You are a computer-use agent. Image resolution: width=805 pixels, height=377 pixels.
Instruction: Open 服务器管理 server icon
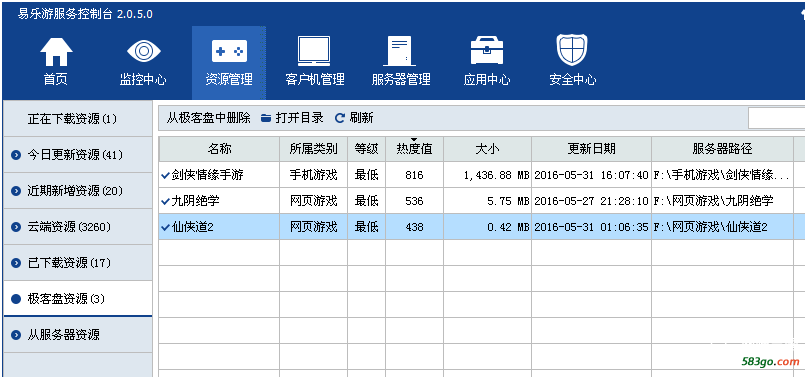400,51
